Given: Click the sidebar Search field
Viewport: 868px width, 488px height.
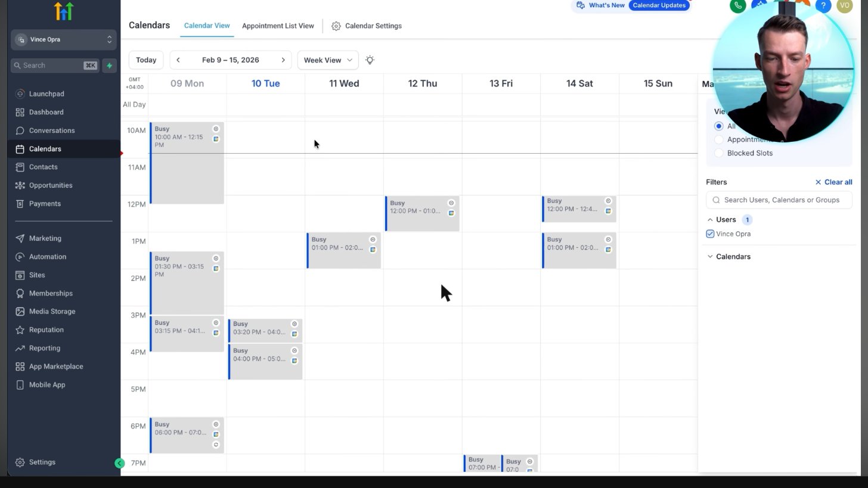Looking at the screenshot, I should click(x=55, y=66).
